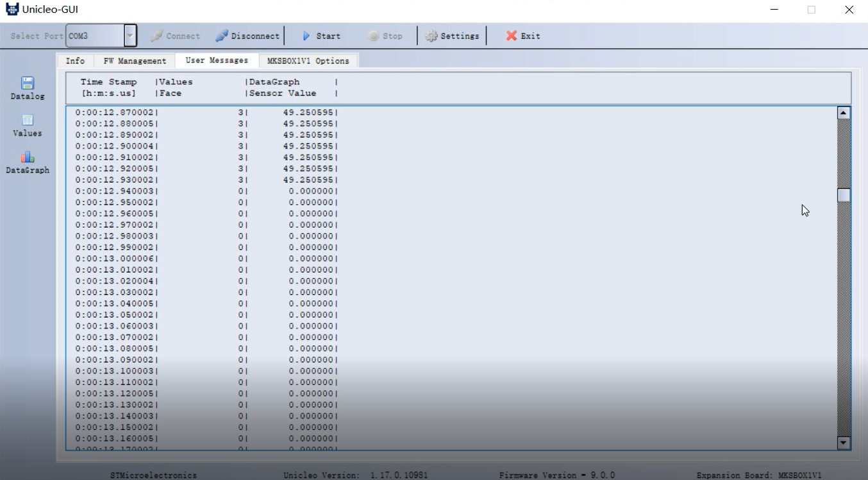Image resolution: width=868 pixels, height=480 pixels.
Task: Click the 0.000000 value in row 0:00:13.020004
Action: (311, 281)
